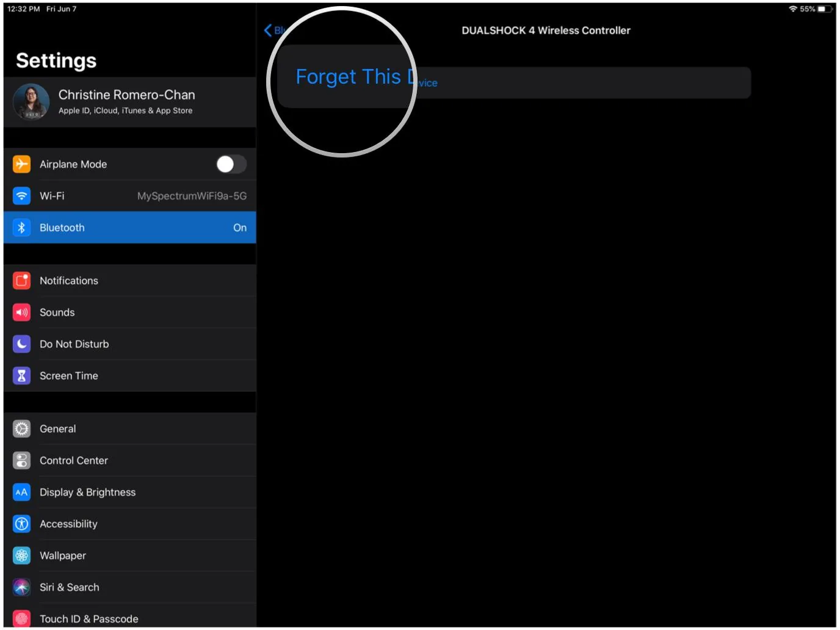Viewport: 840px width, 630px height.
Task: Tap the date Fri Jun 7
Action: [x=62, y=9]
